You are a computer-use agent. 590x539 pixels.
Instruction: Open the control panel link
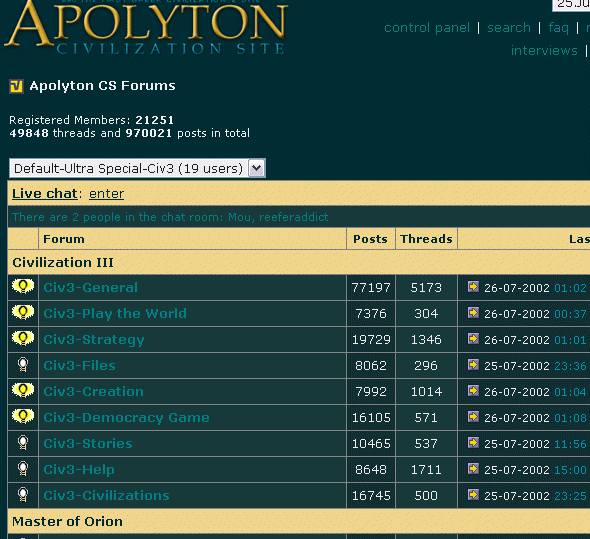coord(427,28)
